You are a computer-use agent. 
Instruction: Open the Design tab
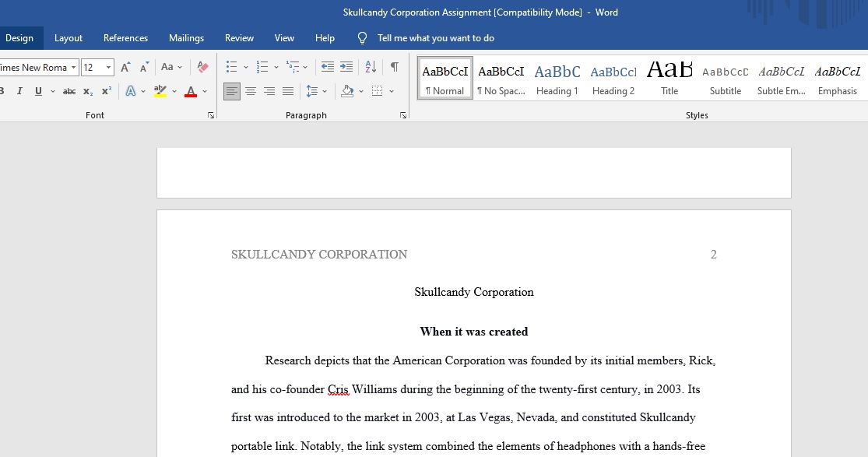coord(19,37)
